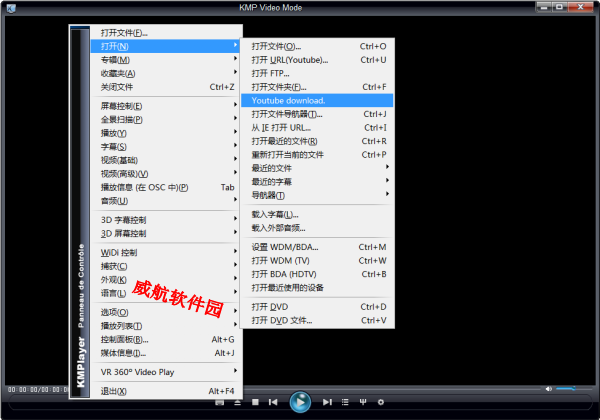Screen dimensions: 600x420
Task: Skip to the previous track icon
Action: (x=273, y=402)
